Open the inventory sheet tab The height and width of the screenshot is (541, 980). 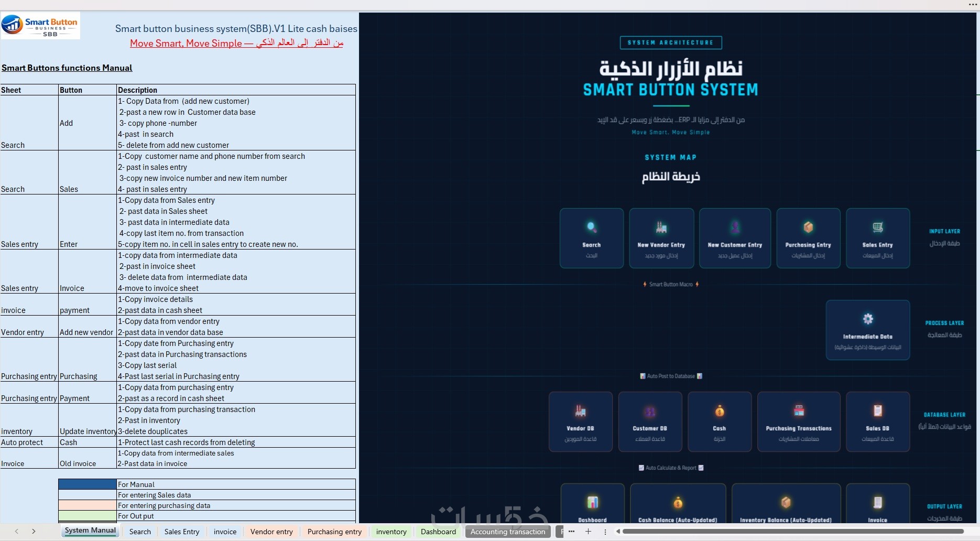391,532
